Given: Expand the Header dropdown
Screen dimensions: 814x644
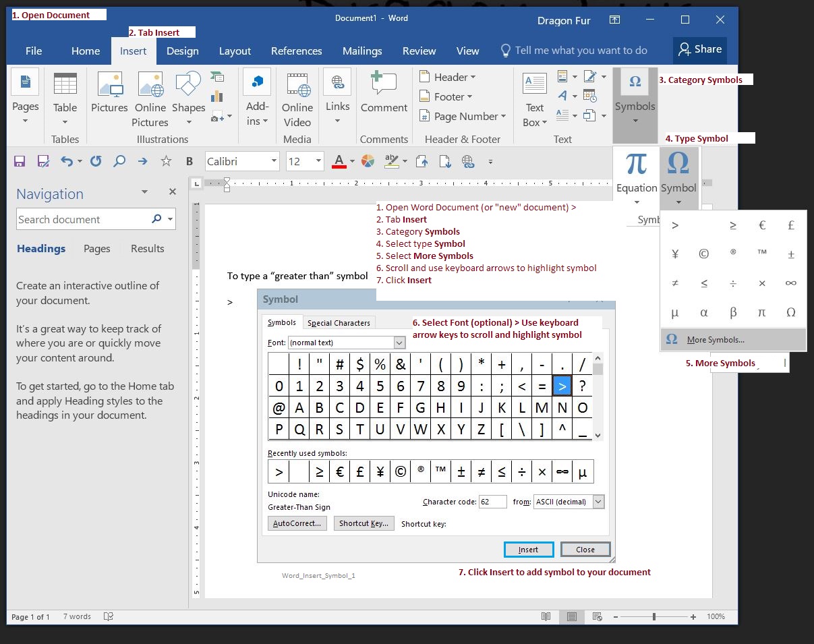Looking at the screenshot, I should (473, 77).
